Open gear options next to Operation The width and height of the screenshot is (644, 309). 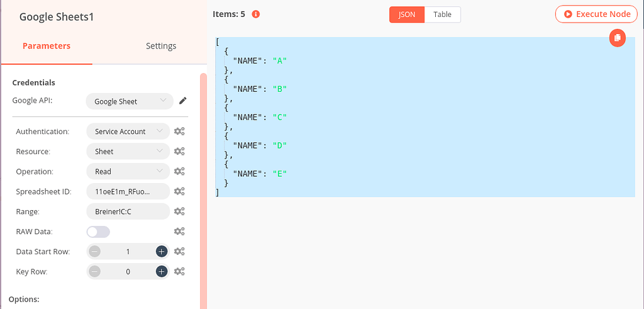(x=179, y=171)
